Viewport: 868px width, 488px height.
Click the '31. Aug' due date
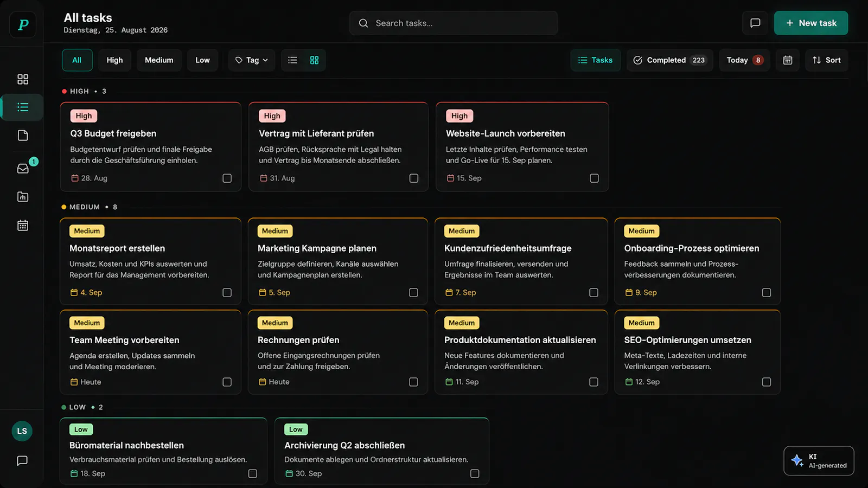point(282,178)
